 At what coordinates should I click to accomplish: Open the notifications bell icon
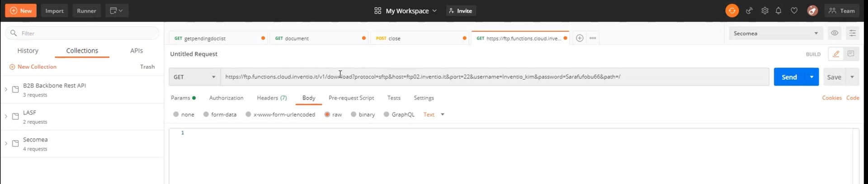(x=778, y=10)
